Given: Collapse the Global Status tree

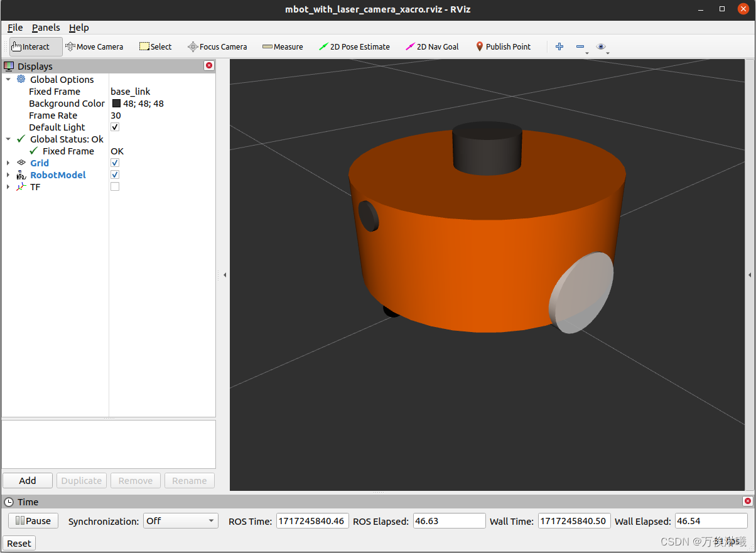Looking at the screenshot, I should point(8,139).
